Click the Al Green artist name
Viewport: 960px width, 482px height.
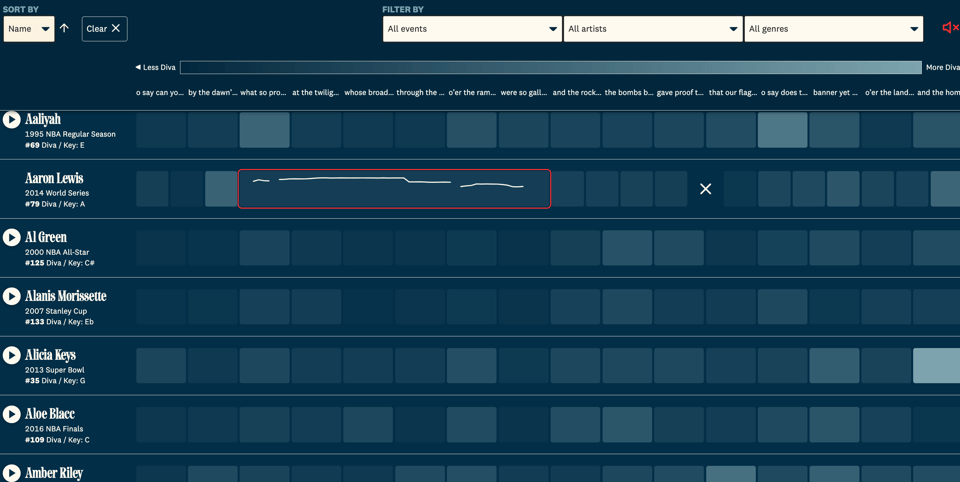point(46,237)
